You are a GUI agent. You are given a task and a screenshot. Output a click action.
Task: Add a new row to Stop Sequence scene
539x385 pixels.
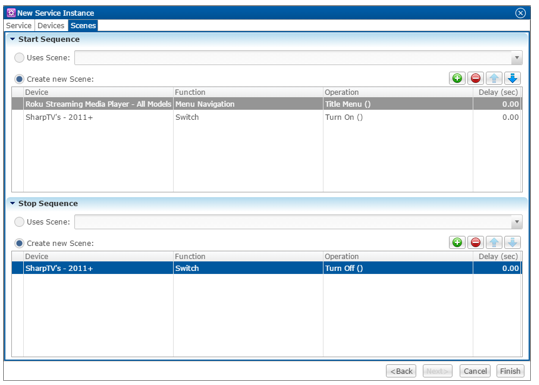coord(457,243)
